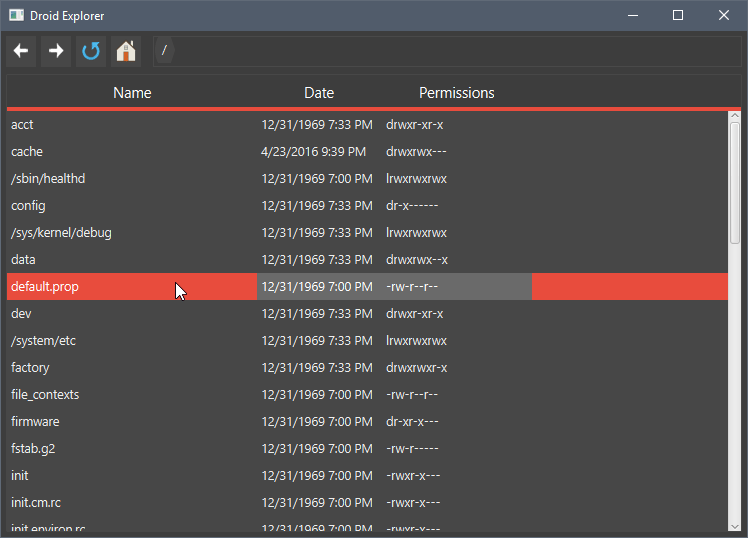This screenshot has width=748, height=538.
Task: Click permissions drwxrwx--- of cache
Action: coord(416,152)
